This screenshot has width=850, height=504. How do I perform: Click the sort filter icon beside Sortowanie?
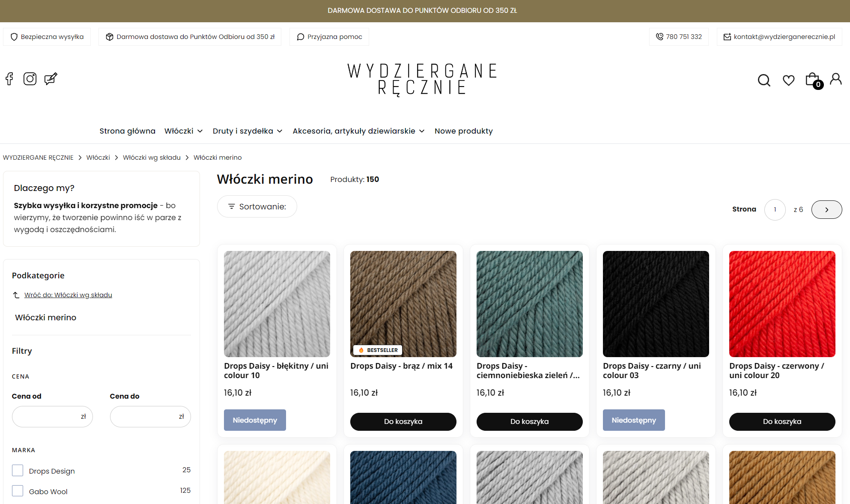point(232,206)
